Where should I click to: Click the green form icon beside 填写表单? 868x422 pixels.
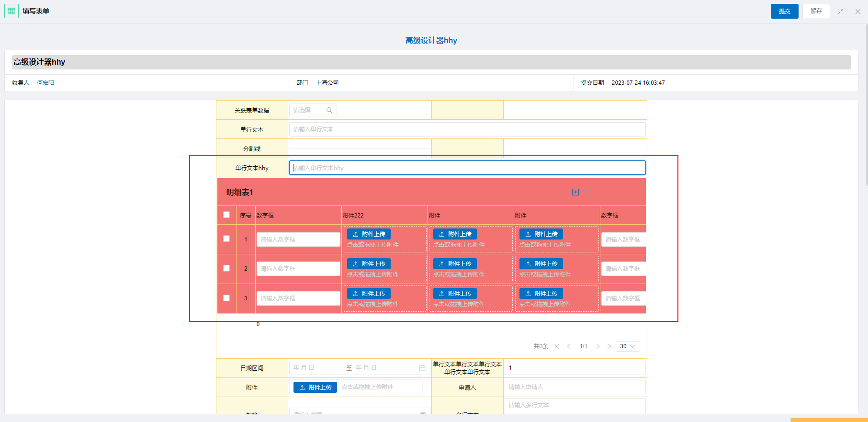pyautogui.click(x=11, y=11)
